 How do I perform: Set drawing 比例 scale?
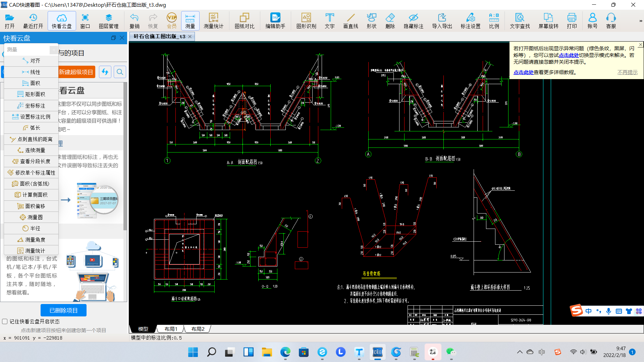[494, 21]
